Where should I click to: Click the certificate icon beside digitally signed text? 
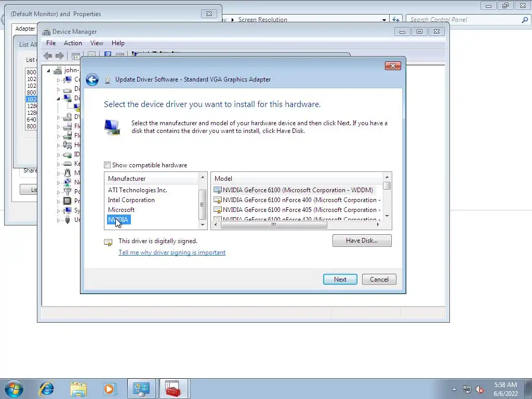click(x=108, y=242)
